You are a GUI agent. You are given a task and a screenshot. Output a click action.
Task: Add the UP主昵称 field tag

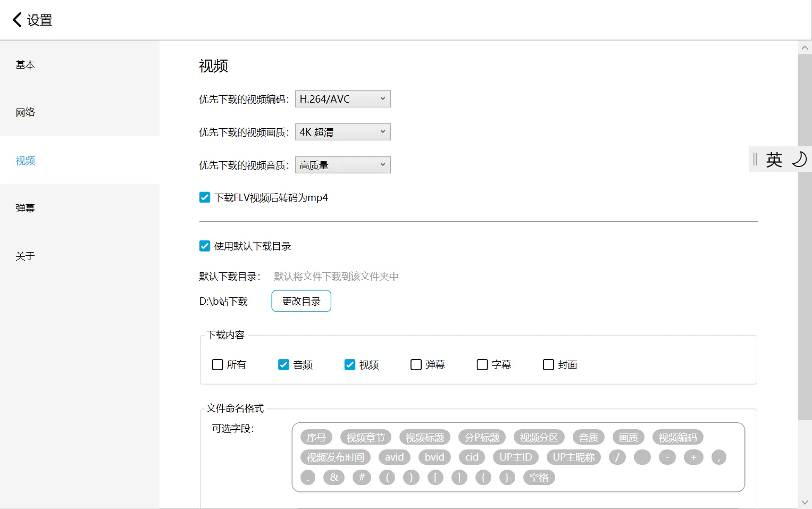573,457
